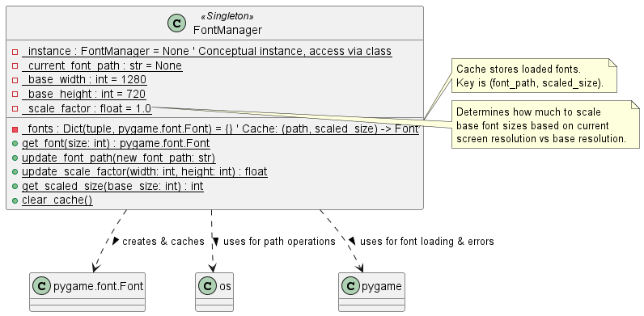The height and width of the screenshot is (316, 644).
Task: Select the pygame class box name
Action: (382, 286)
